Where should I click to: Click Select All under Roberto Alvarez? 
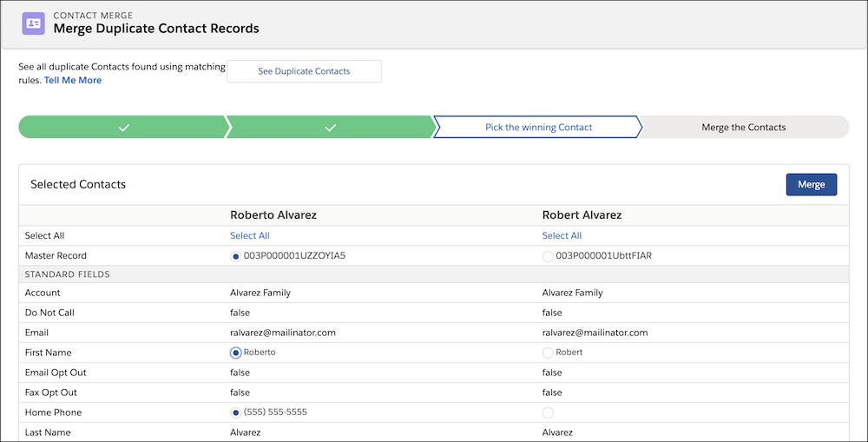pos(250,235)
